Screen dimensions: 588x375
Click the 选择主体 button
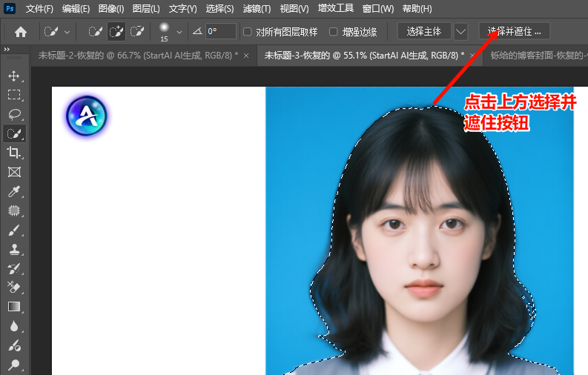(x=423, y=31)
